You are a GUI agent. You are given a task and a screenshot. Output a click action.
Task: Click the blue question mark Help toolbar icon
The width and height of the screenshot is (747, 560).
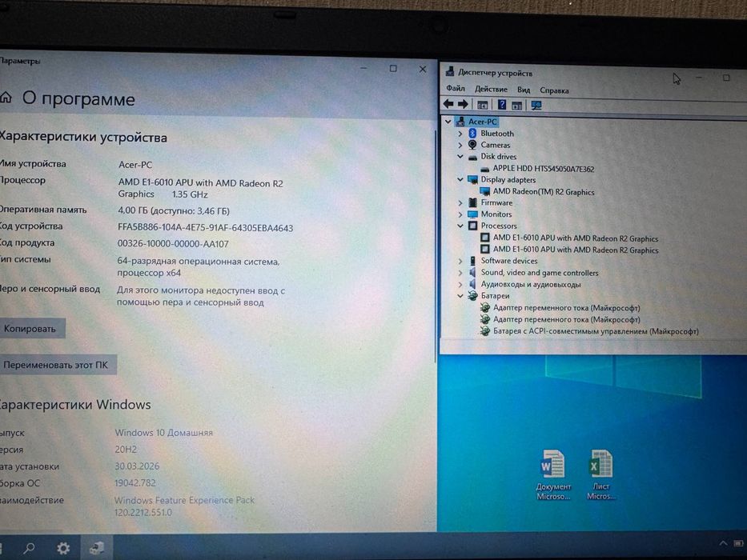click(x=502, y=104)
